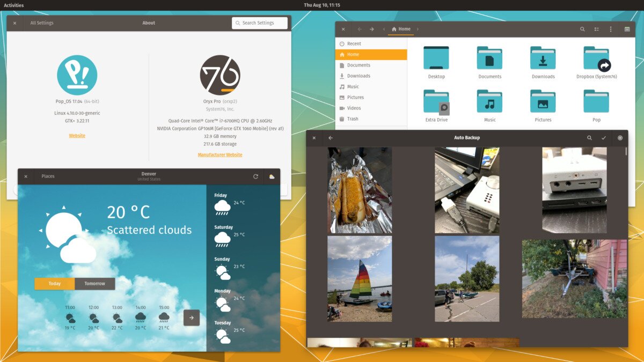Select Trash in Files sidebar

coord(371,119)
